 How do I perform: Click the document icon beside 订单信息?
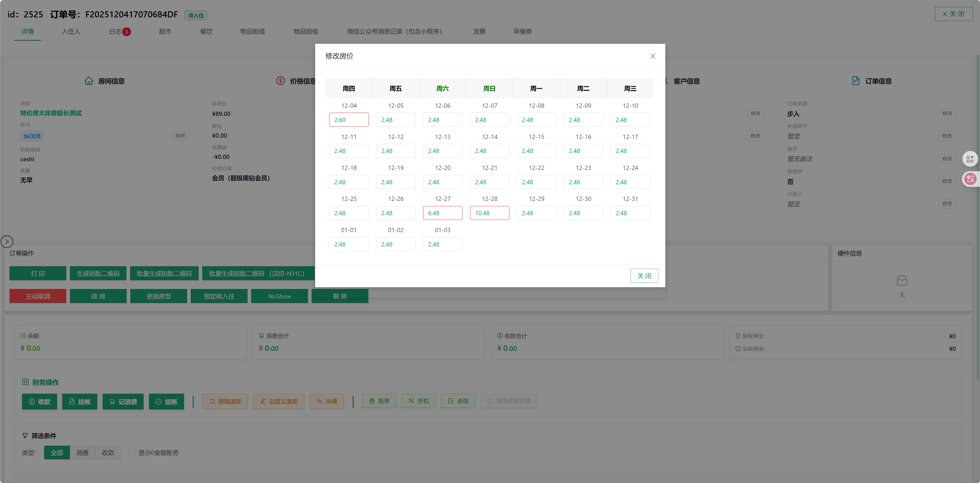tap(855, 81)
